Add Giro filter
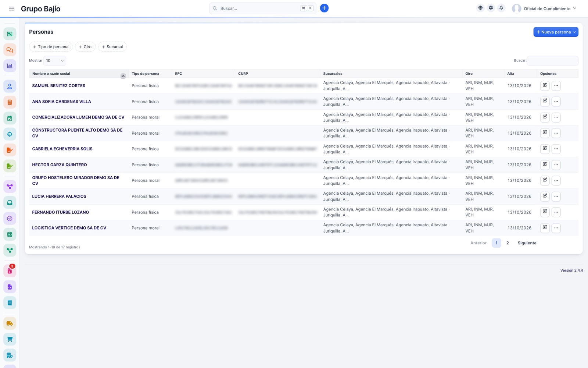 pos(85,47)
